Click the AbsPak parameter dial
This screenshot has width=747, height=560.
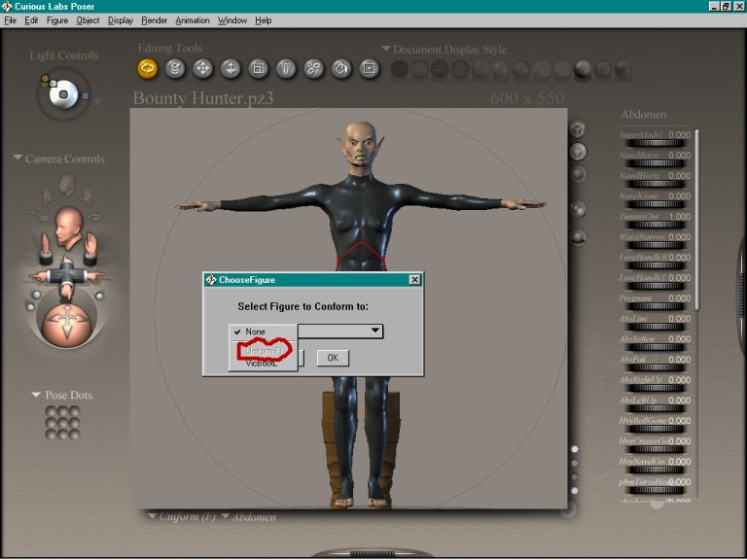pos(655,368)
